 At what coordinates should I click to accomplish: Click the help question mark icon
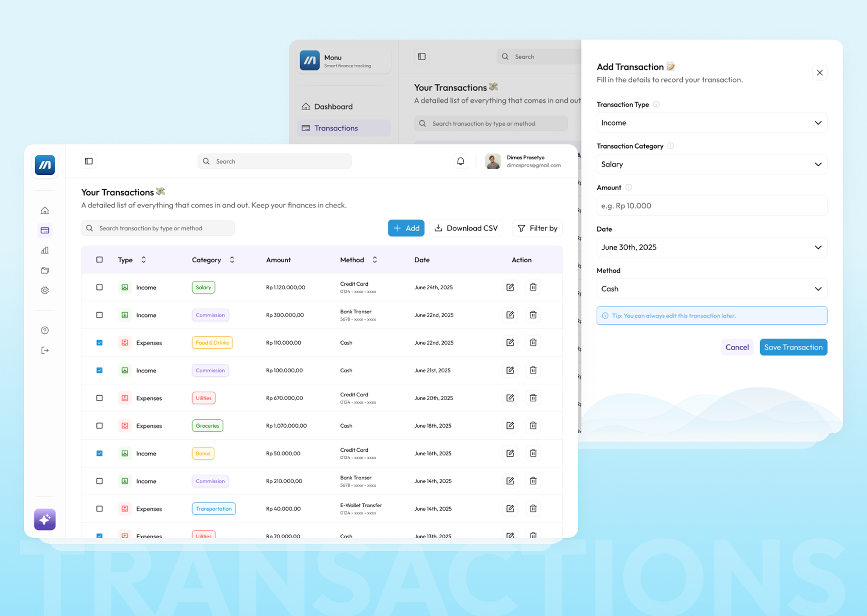coord(45,330)
